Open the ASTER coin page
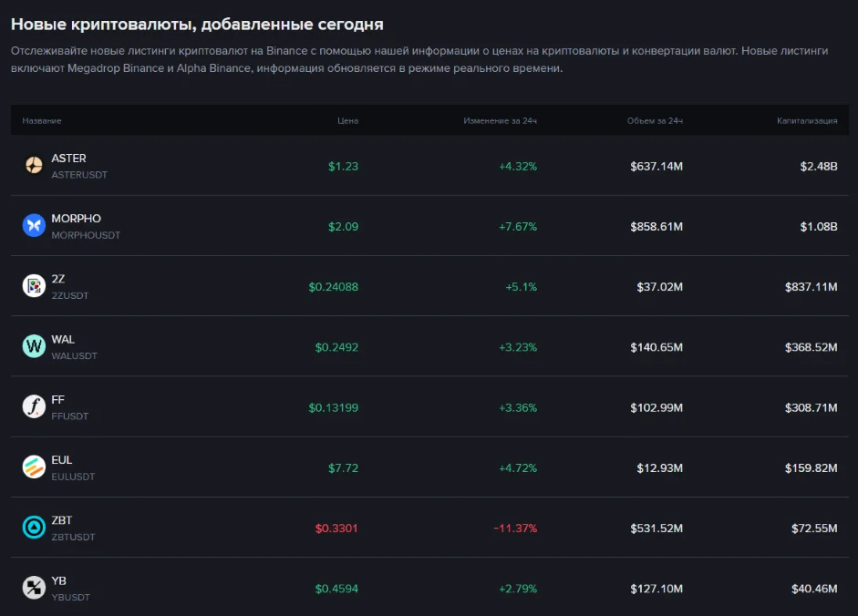This screenshot has width=858, height=616. [67, 157]
